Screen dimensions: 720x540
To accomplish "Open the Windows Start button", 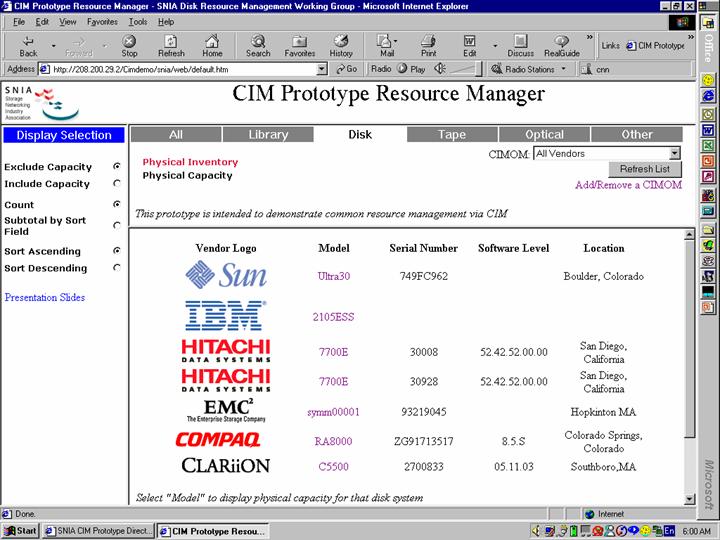I will pyautogui.click(x=20, y=531).
